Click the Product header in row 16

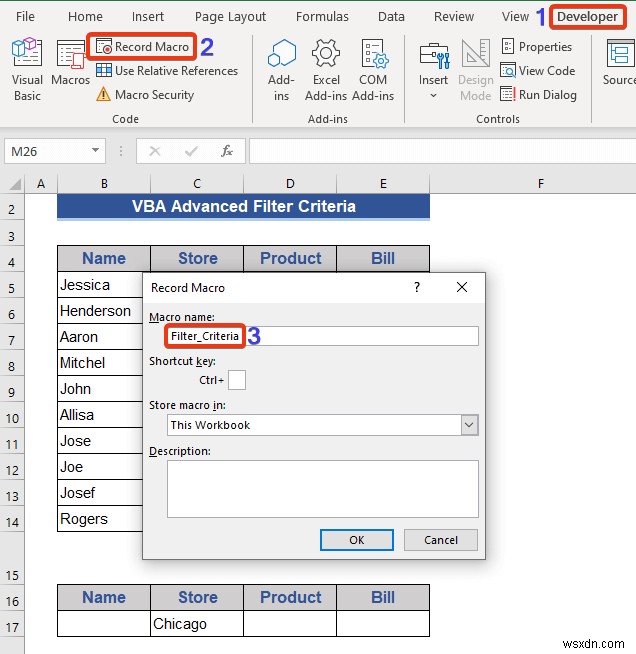[290, 598]
